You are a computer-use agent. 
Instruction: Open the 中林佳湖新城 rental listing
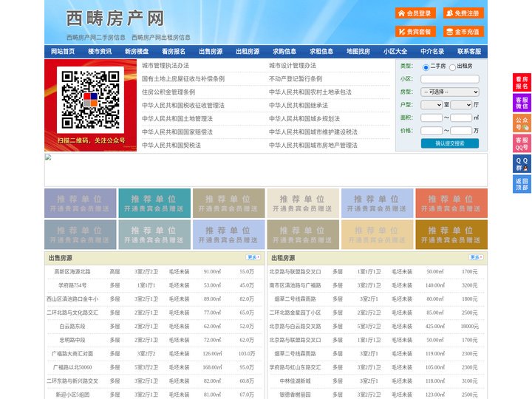[x=295, y=381]
